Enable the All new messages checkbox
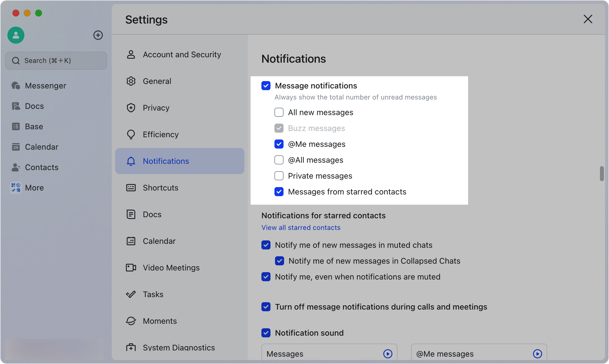The width and height of the screenshot is (609, 364). (x=279, y=112)
